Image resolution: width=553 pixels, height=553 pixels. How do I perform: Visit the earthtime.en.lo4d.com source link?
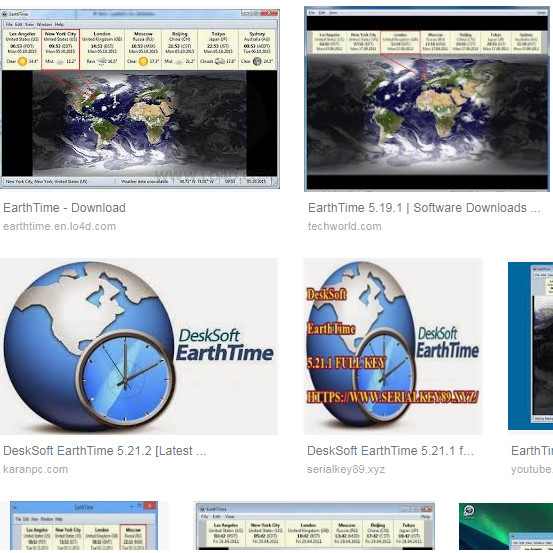(x=60, y=226)
